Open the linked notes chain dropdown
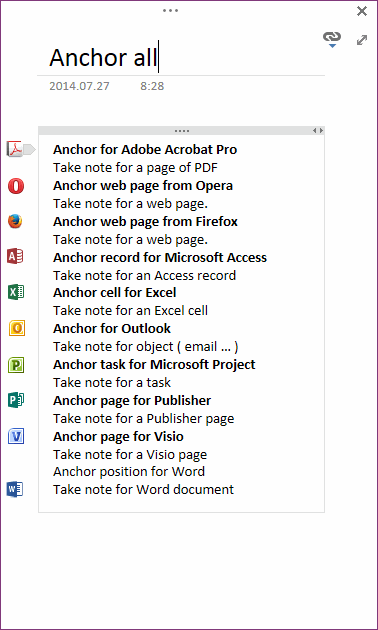The image size is (378, 630). pyautogui.click(x=332, y=39)
